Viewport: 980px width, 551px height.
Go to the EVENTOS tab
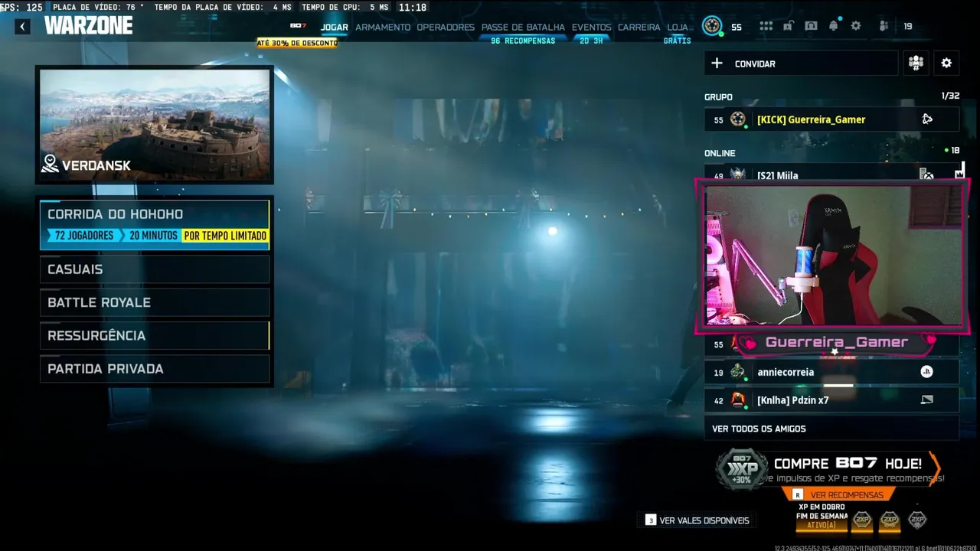pyautogui.click(x=591, y=27)
